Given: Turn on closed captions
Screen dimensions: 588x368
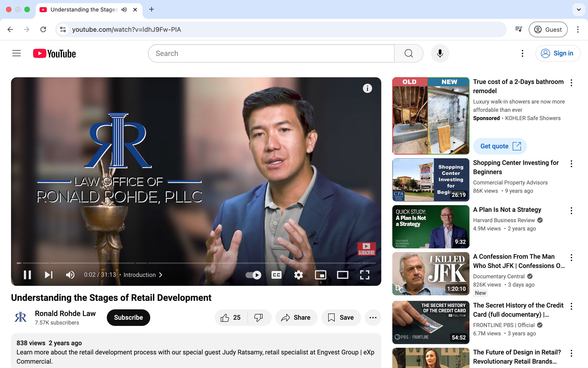Looking at the screenshot, I should (x=276, y=275).
